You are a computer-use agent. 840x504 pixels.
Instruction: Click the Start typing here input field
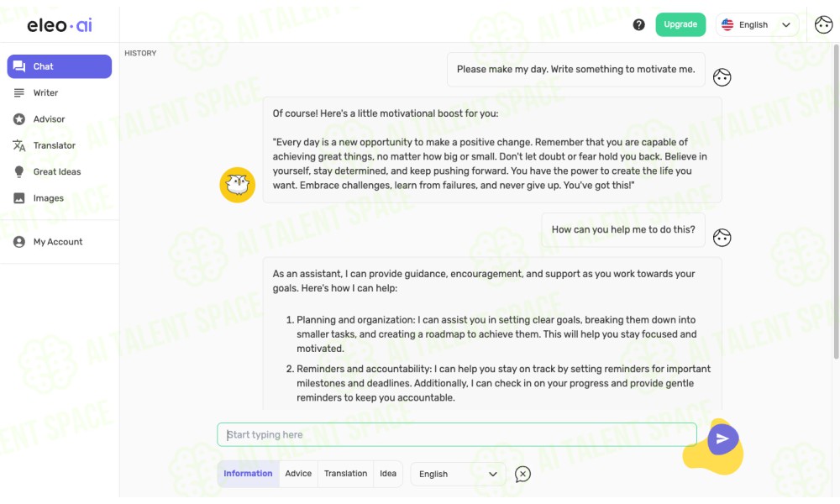(x=457, y=434)
